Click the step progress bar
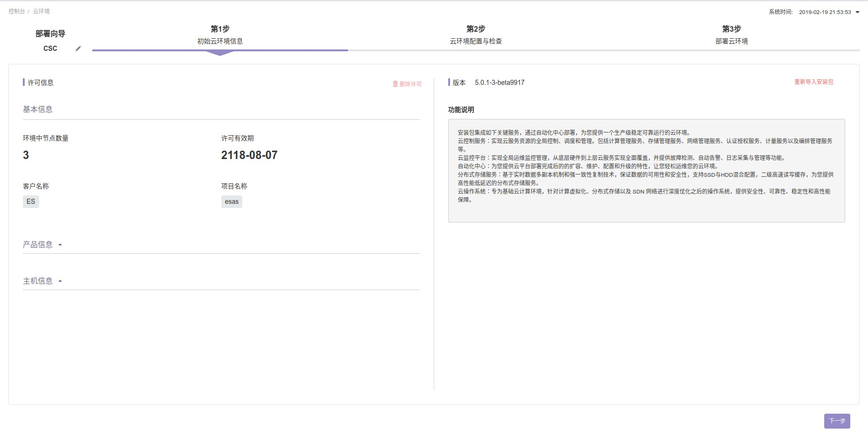The image size is (868, 437). tap(475, 50)
